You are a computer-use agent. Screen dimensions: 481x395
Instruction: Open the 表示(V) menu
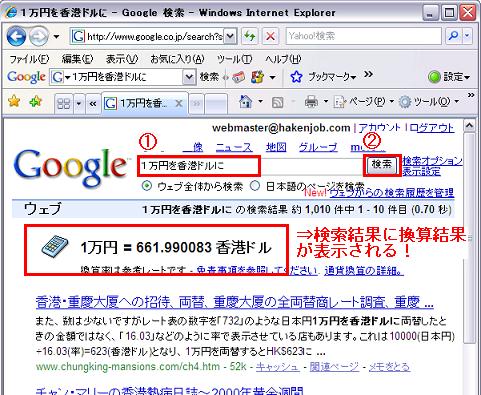tap(122, 59)
